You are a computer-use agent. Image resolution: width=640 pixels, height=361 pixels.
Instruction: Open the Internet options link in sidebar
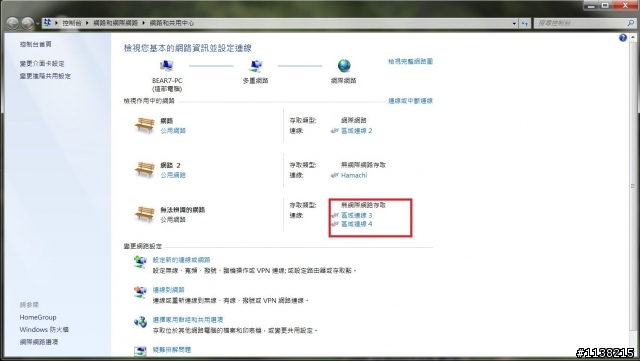(x=39, y=342)
